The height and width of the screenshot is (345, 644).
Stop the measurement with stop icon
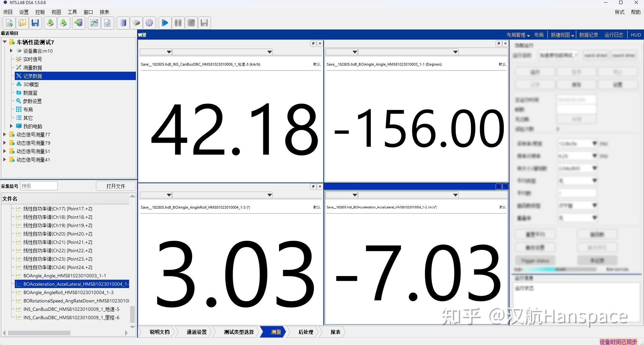(x=191, y=23)
